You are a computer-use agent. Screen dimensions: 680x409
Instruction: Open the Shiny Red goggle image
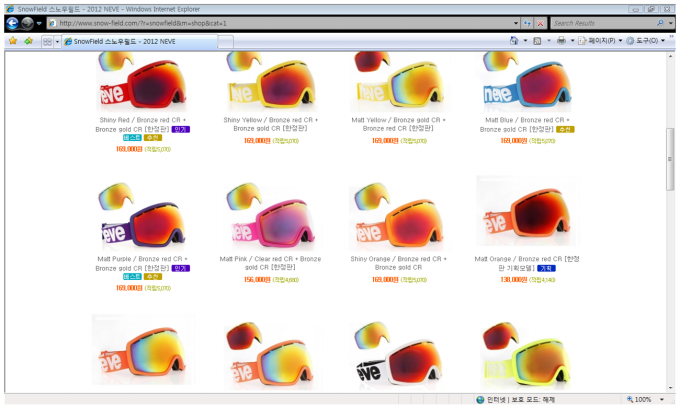(x=142, y=82)
